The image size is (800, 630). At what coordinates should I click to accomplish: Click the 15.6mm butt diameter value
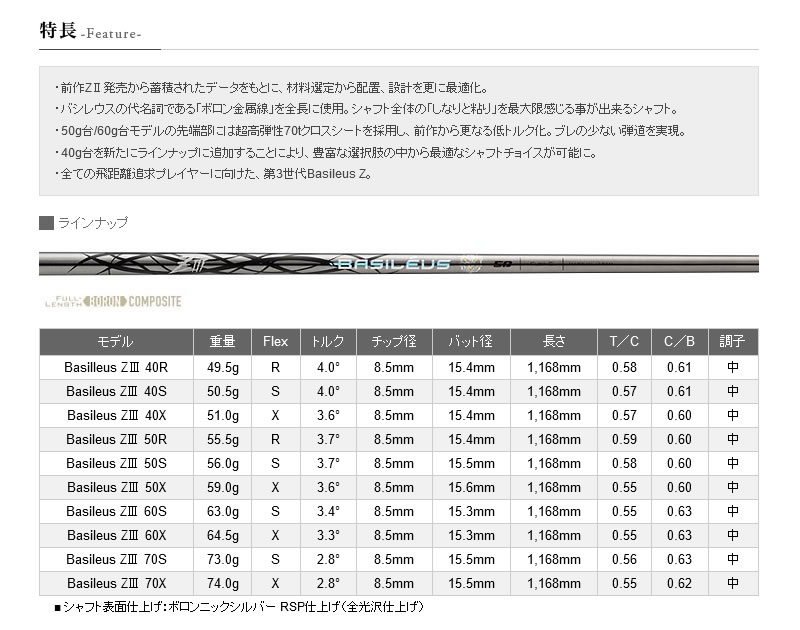point(471,487)
